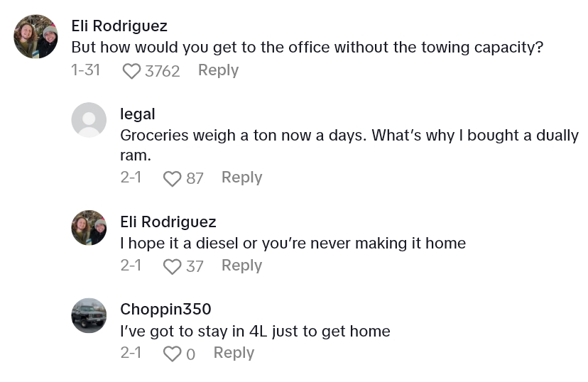Reply to Choppin350's 4L comment
The width and height of the screenshot is (588, 382).
click(234, 353)
